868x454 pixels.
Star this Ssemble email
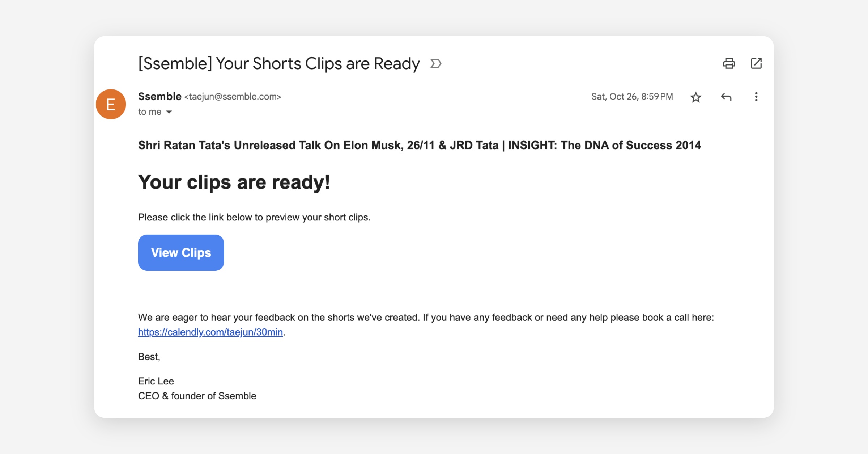click(x=696, y=97)
